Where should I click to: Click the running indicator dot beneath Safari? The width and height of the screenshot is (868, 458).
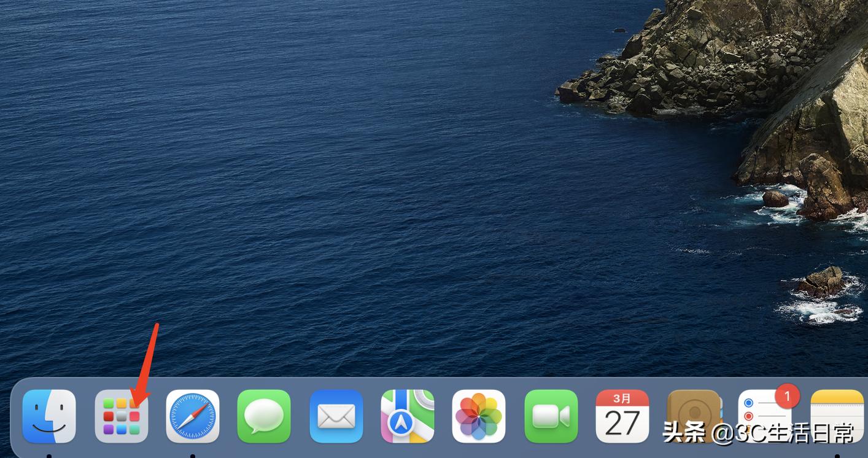coord(193,456)
